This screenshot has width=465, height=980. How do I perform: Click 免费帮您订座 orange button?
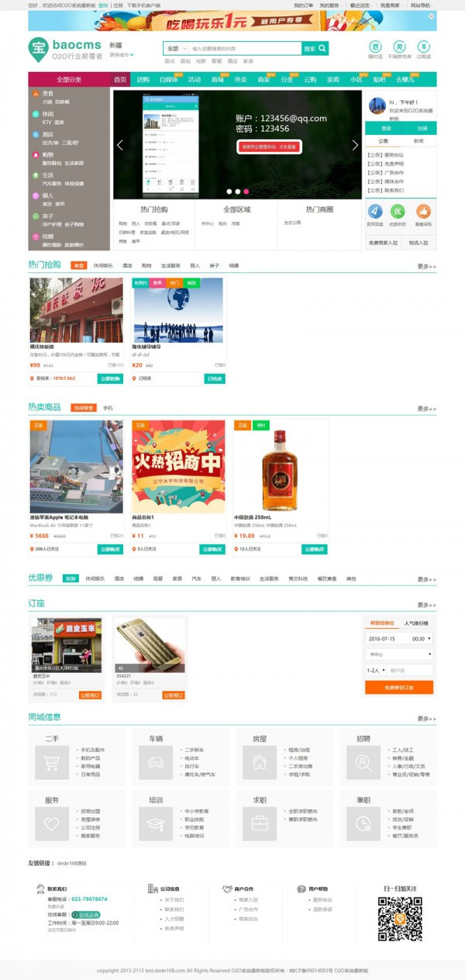point(399,687)
